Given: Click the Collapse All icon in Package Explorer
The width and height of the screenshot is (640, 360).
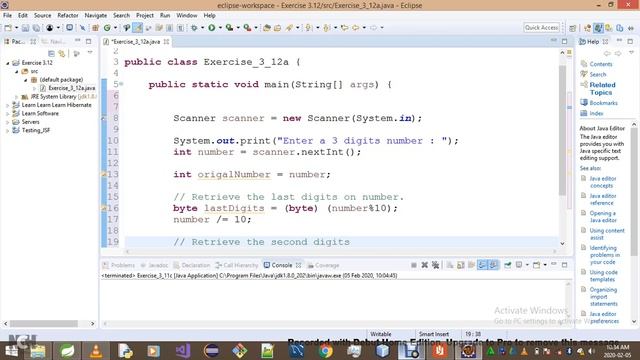Looking at the screenshot, I should click(x=51, y=54).
